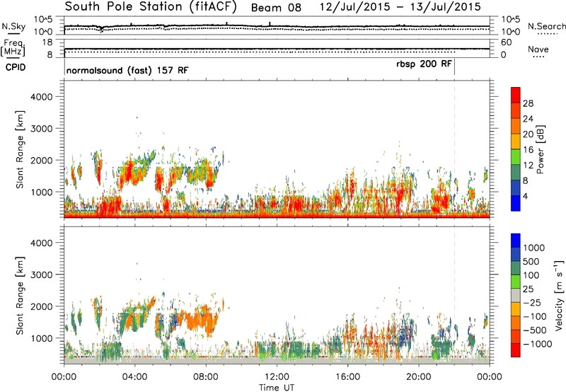Click the '4' tick on Power colorbar
The height and width of the screenshot is (392, 566).
(x=525, y=196)
